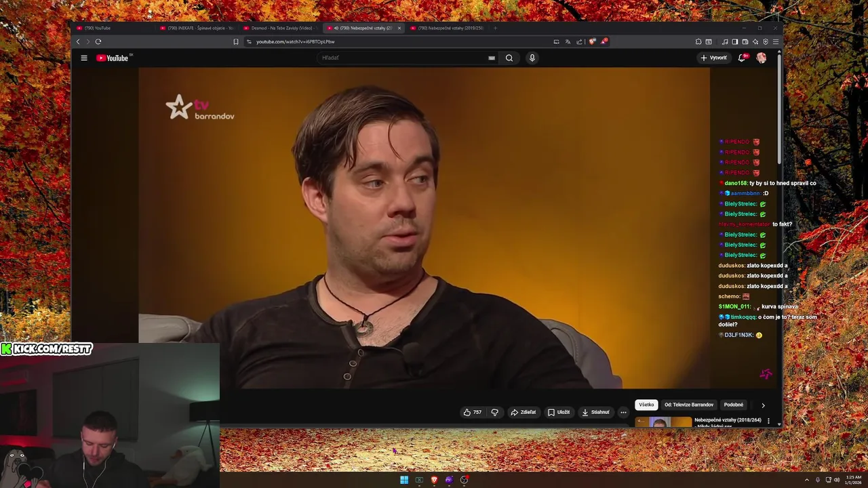Viewport: 868px width, 488px height.
Task: Open a new browser tab
Action: [x=495, y=28]
